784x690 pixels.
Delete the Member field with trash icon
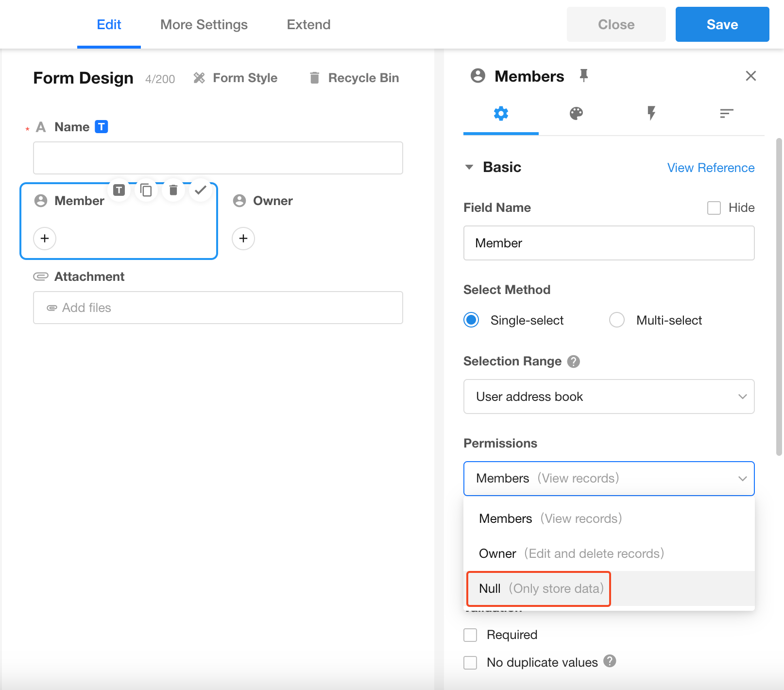[173, 190]
